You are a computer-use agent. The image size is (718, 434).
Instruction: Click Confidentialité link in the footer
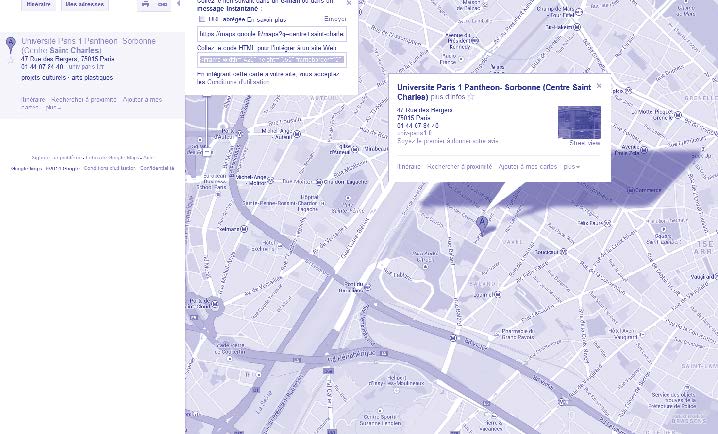click(157, 168)
